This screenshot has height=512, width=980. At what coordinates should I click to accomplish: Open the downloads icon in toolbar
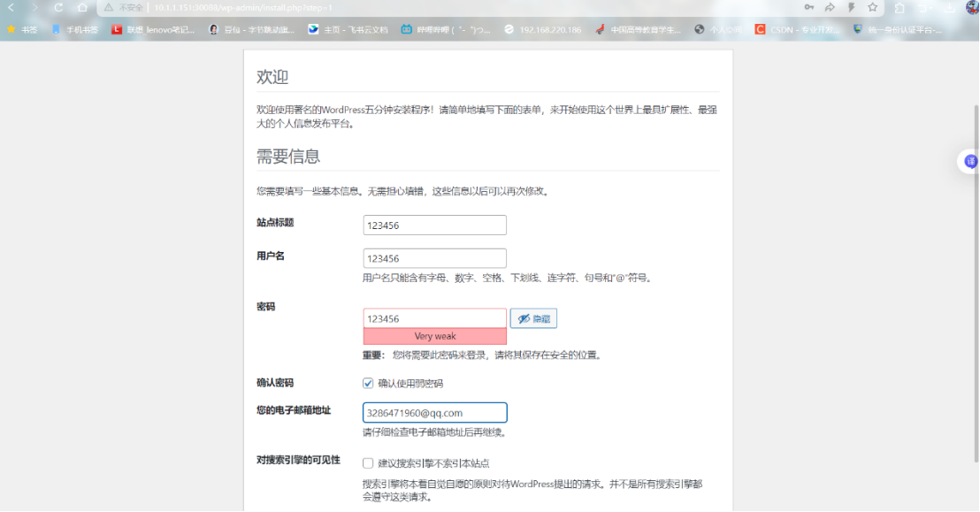pyautogui.click(x=949, y=8)
